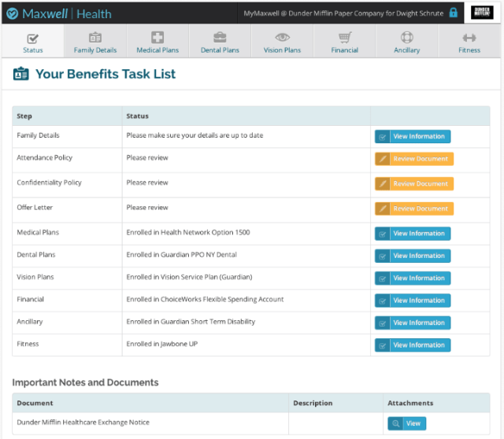Click 'Enrolled in Health Network Option 1500' status
Image resolution: width=504 pixels, height=439 pixels.
188,233
